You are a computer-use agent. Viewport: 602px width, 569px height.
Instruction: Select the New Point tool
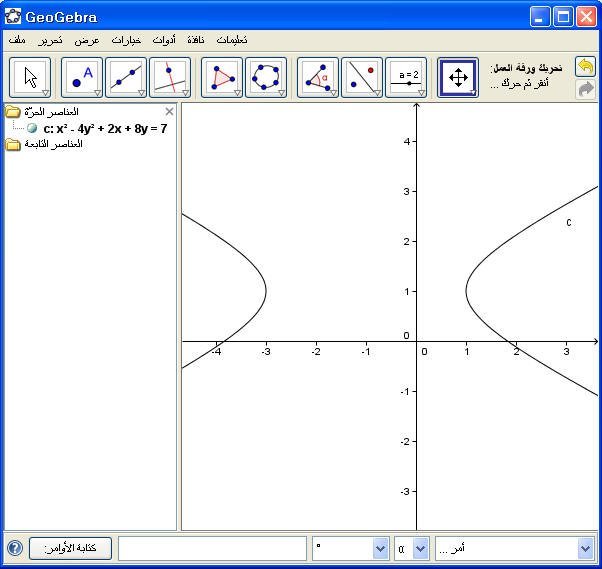tap(82, 78)
